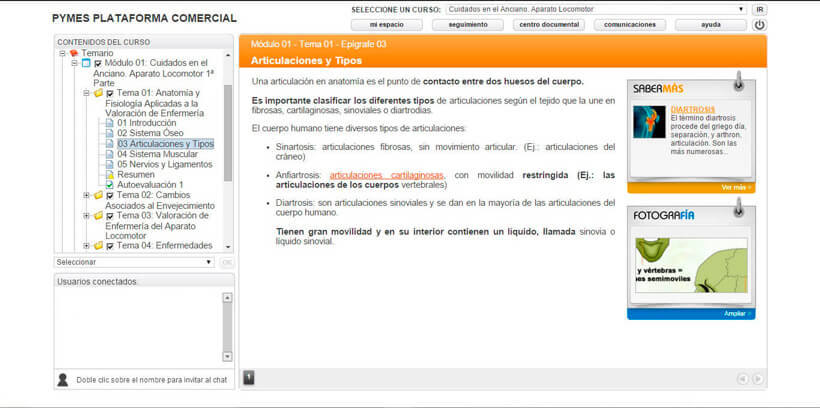Image resolution: width=820 pixels, height=408 pixels.
Task: Click the Tema 01 yellow folder icon
Action: [98, 94]
